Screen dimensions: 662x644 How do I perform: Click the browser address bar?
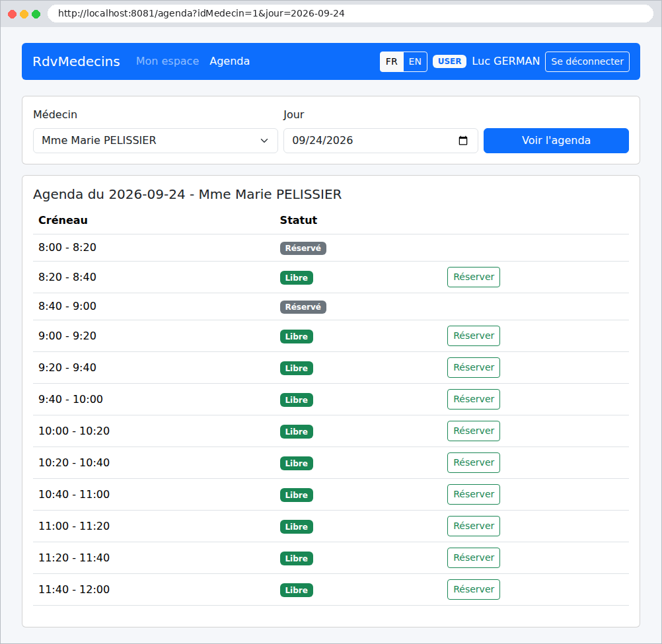[x=350, y=13]
